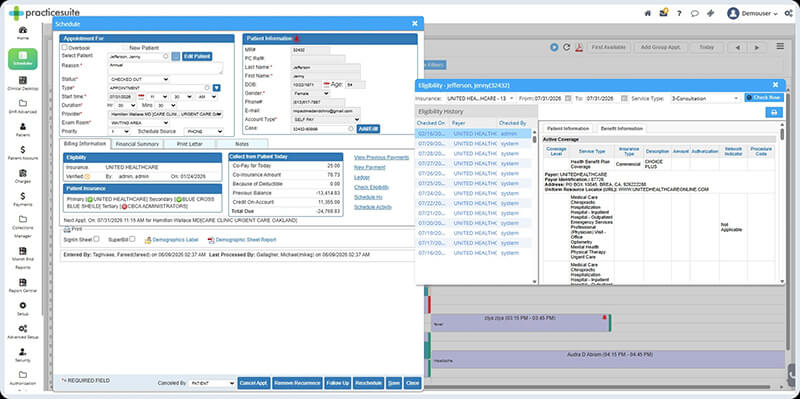The image size is (800, 399).
Task: Open the calendar hamburger menu icon
Action: [x=780, y=46]
